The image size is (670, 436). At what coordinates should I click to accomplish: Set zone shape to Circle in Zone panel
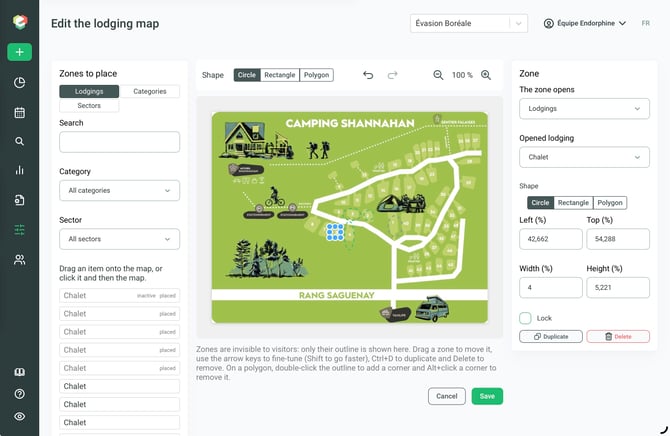coord(540,203)
